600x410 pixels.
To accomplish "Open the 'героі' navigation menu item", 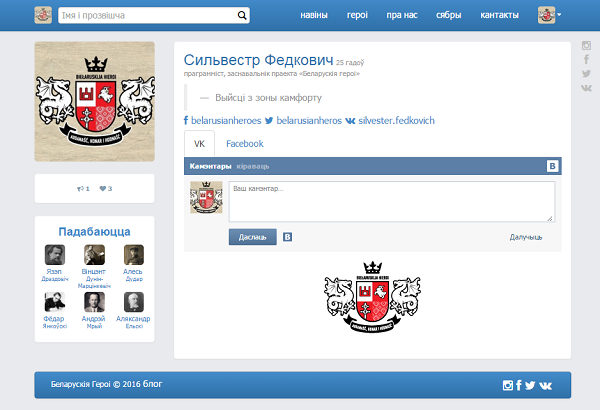I will click(x=356, y=15).
